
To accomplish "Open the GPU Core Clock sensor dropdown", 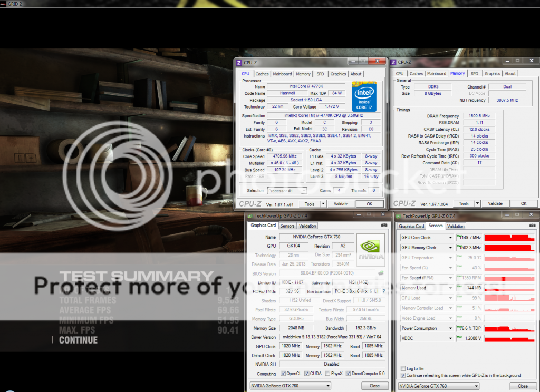I will coord(450,238).
